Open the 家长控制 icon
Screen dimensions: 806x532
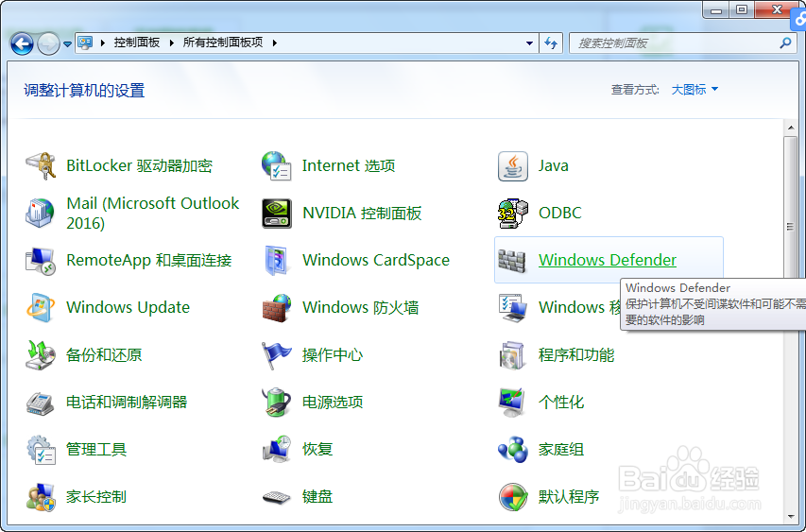41,497
